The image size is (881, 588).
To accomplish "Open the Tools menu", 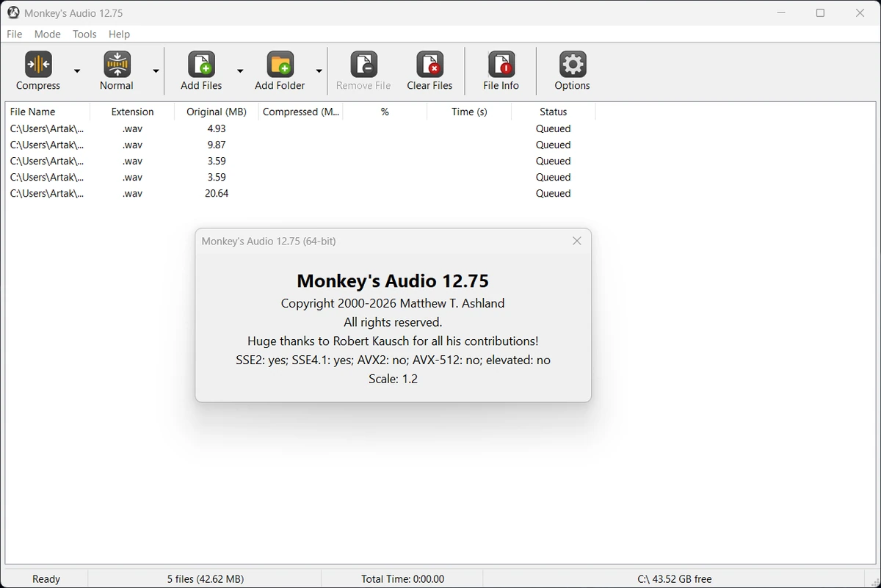I will [x=84, y=34].
